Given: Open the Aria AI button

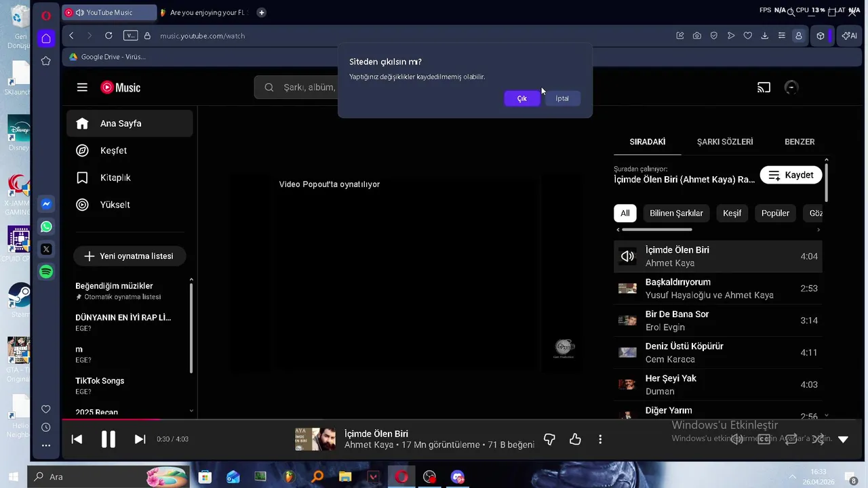Looking at the screenshot, I should click(849, 36).
